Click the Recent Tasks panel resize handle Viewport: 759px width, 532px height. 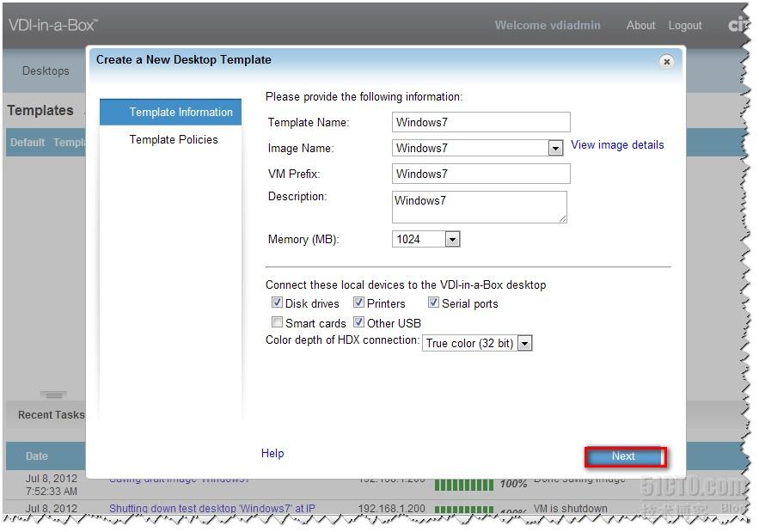point(53,395)
